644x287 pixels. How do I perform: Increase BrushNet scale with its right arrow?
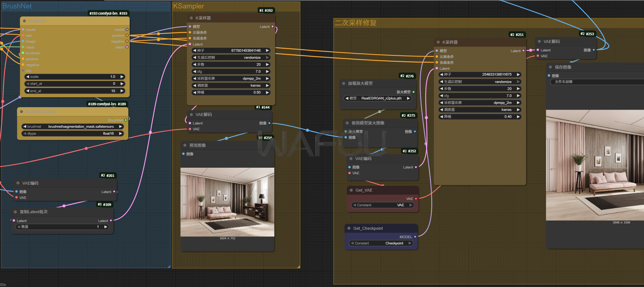click(122, 77)
